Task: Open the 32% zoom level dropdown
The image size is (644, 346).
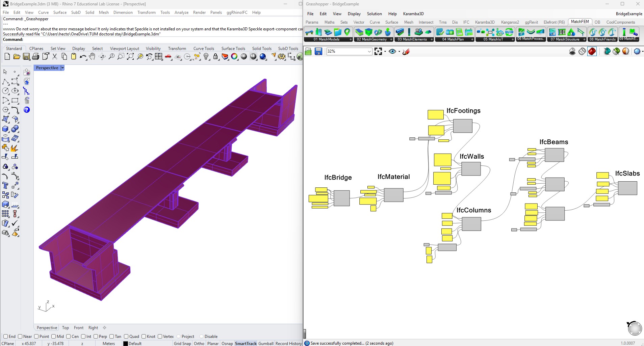Action: pyautogui.click(x=369, y=51)
